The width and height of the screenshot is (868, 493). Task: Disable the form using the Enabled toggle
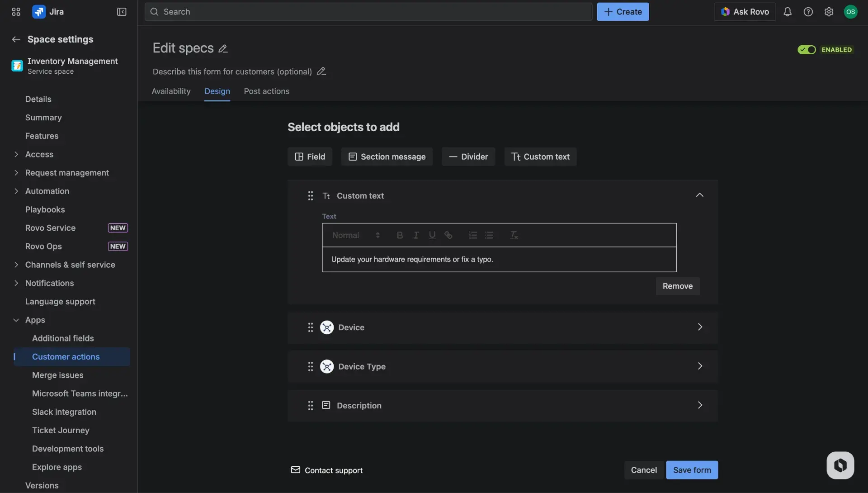(807, 50)
